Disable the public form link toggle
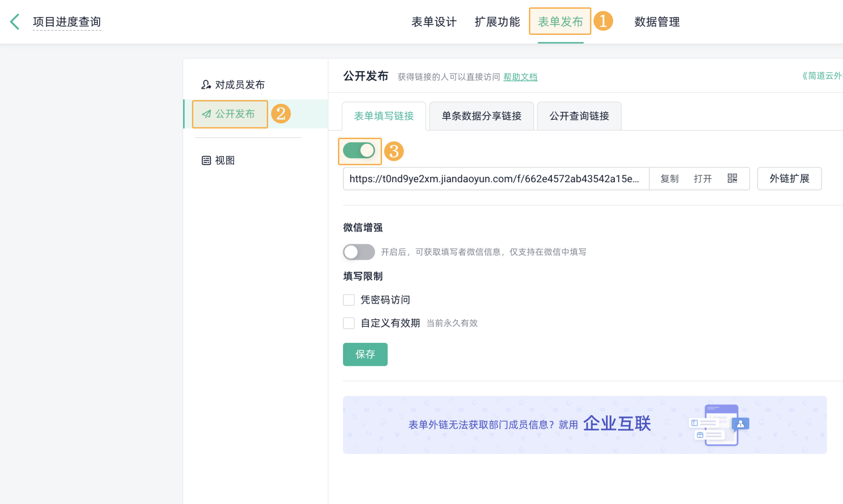The image size is (843, 504). (359, 151)
